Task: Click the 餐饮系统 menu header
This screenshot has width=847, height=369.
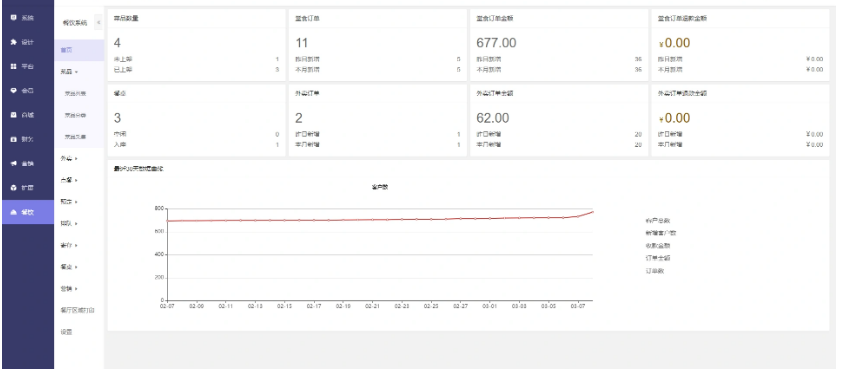Action: coord(75,23)
